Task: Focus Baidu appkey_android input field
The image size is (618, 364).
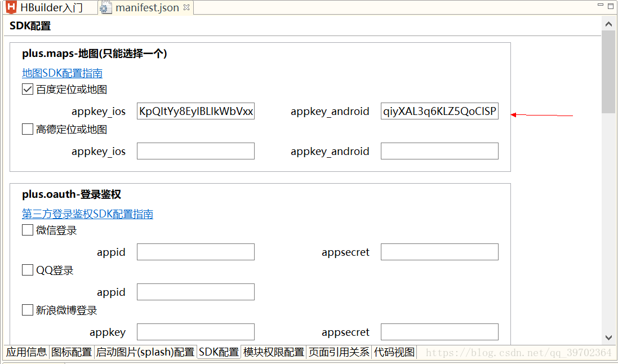Action: coord(439,111)
